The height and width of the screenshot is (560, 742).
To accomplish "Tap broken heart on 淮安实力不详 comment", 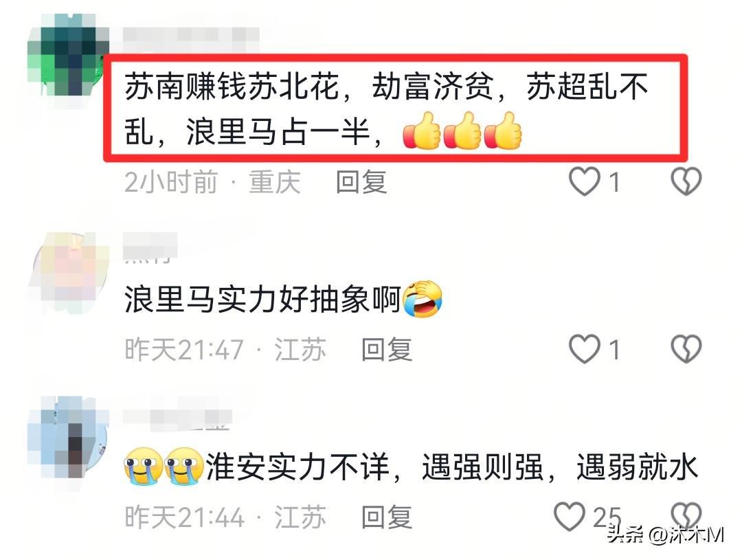I will [x=686, y=515].
